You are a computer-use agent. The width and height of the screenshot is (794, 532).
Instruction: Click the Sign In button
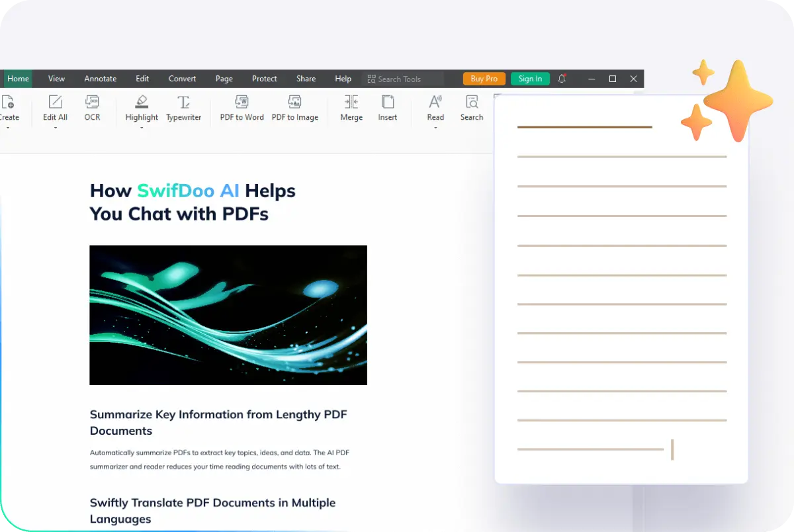(530, 79)
